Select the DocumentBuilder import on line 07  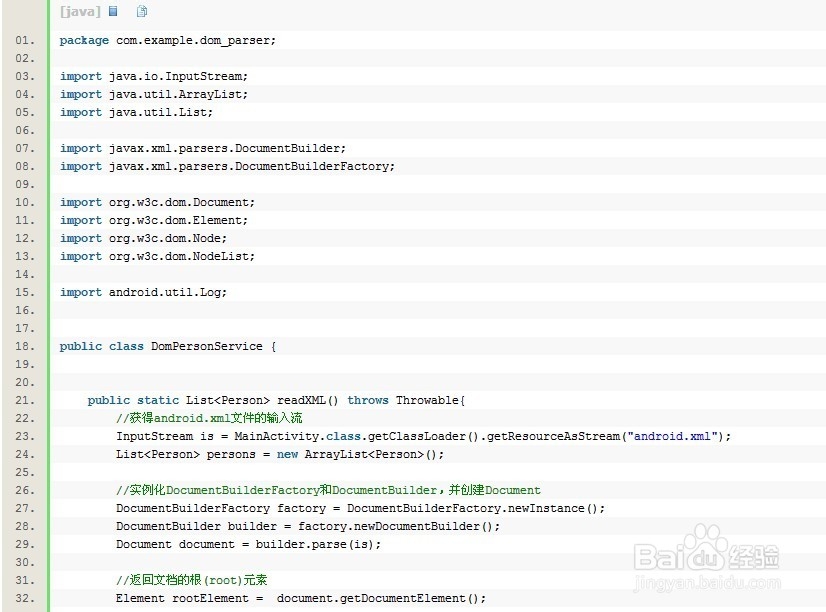[203, 149]
